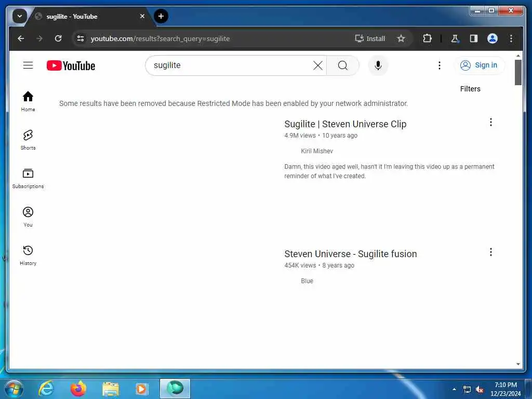Screen dimensions: 532x399
Task: Launch Internet Explorer from taskbar
Action: [x=46, y=389]
